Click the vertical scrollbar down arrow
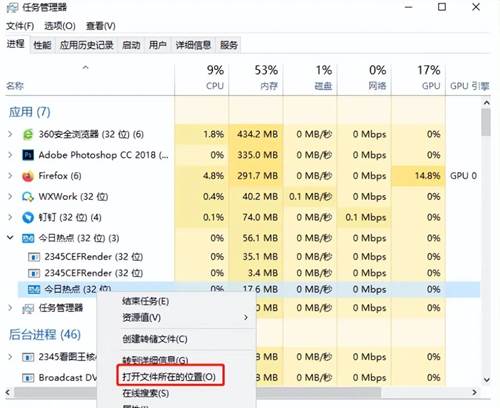The width and height of the screenshot is (500, 408). pyautogui.click(x=486, y=380)
